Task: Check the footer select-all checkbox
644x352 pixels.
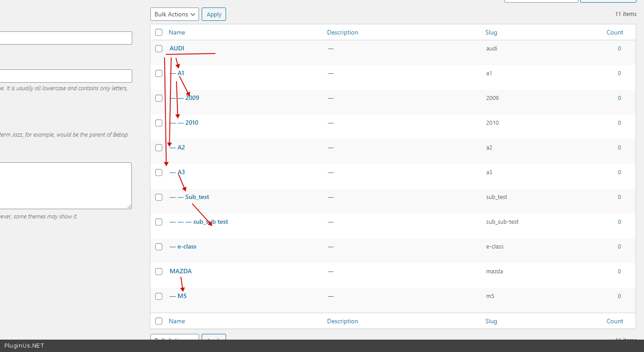Action: coord(159,321)
